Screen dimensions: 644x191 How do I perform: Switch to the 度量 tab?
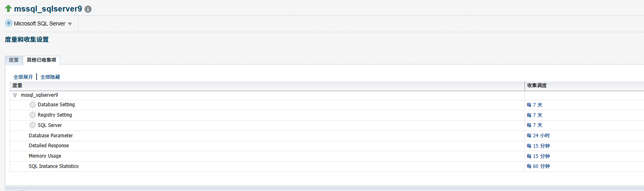coord(14,60)
